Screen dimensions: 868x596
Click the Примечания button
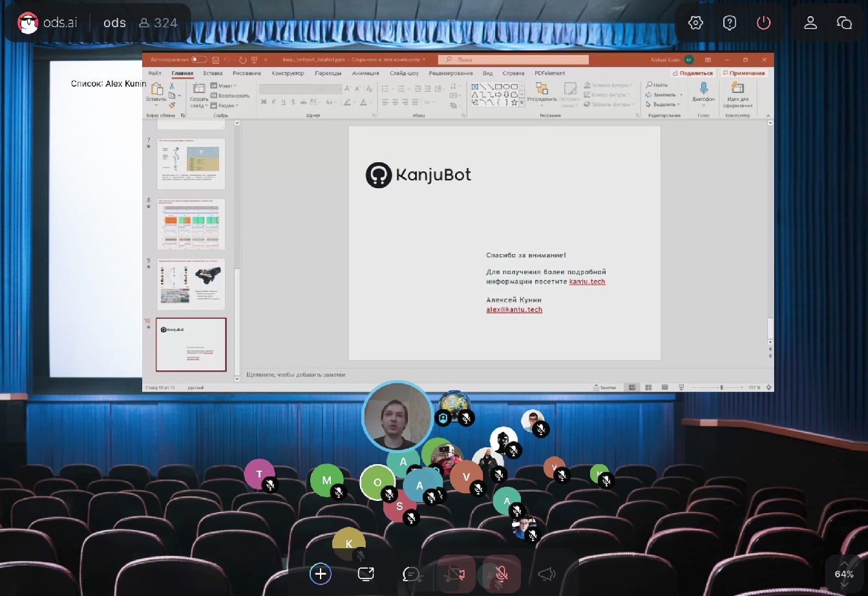pos(744,73)
